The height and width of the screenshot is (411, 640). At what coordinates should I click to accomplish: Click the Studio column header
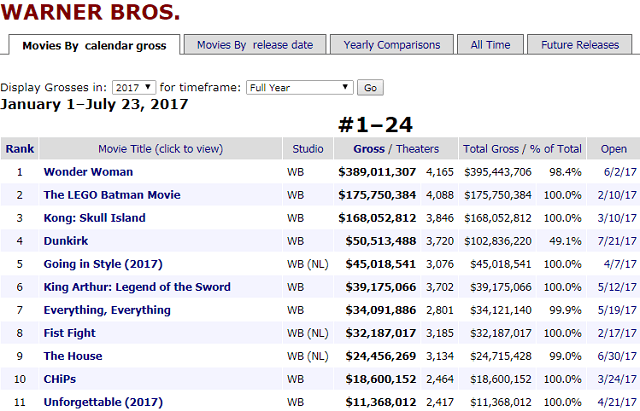click(x=308, y=149)
